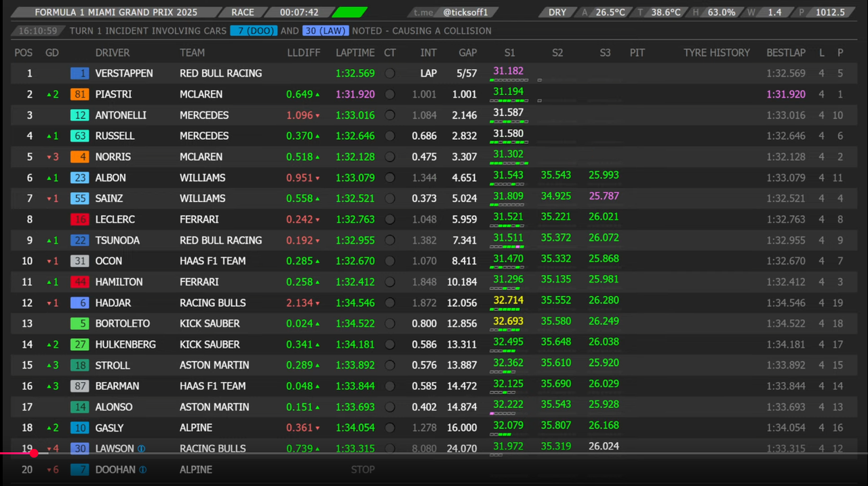Click the POS column header
The width and height of the screenshot is (868, 486).
click(24, 53)
